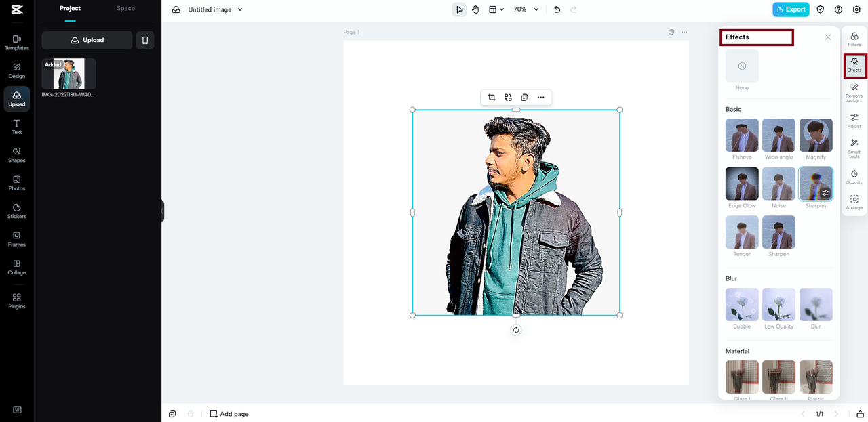Select the hand pan tool
This screenshot has width=868, height=422.
(x=475, y=9)
